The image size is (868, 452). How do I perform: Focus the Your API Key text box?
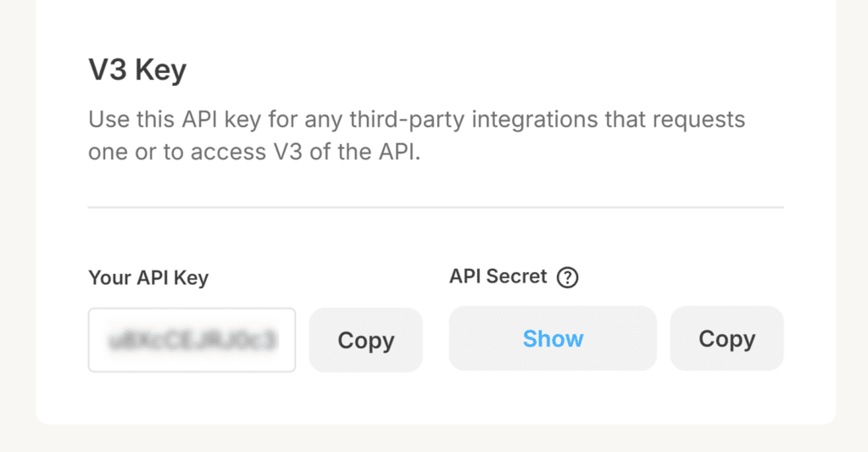192,340
